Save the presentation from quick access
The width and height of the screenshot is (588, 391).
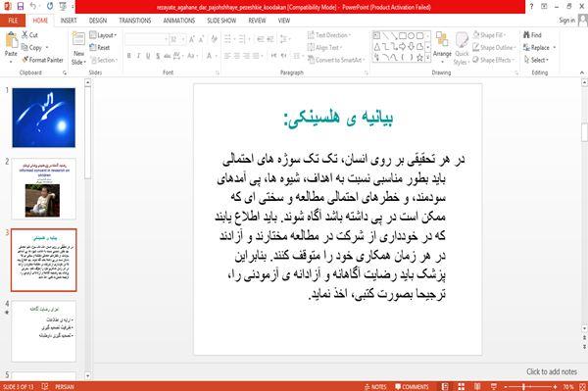tap(21, 7)
